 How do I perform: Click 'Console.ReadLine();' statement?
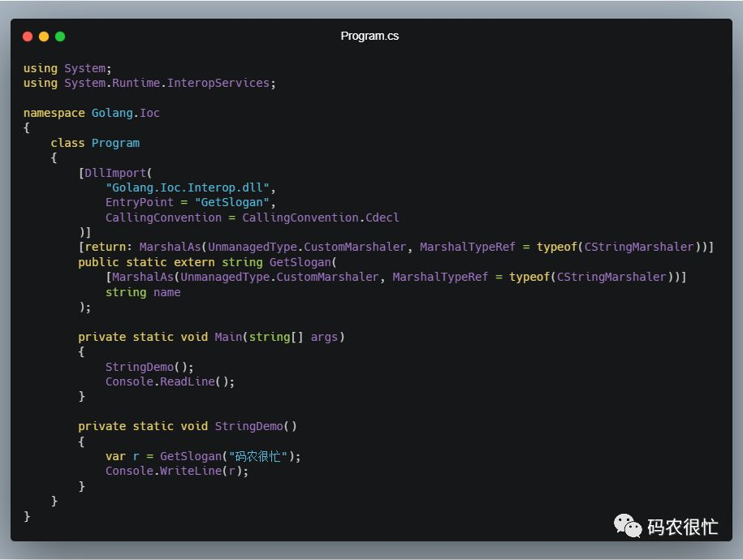170,381
